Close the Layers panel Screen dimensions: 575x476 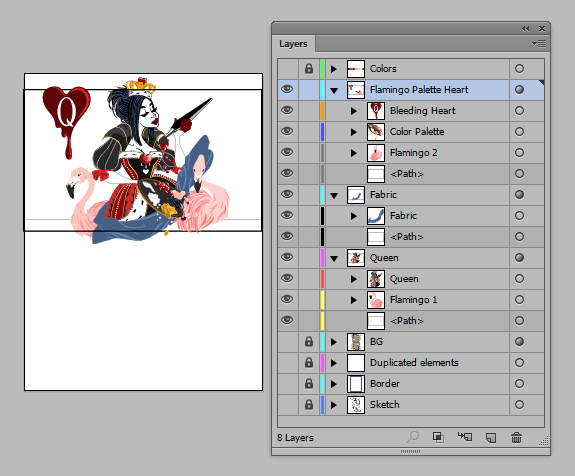pyautogui.click(x=542, y=29)
